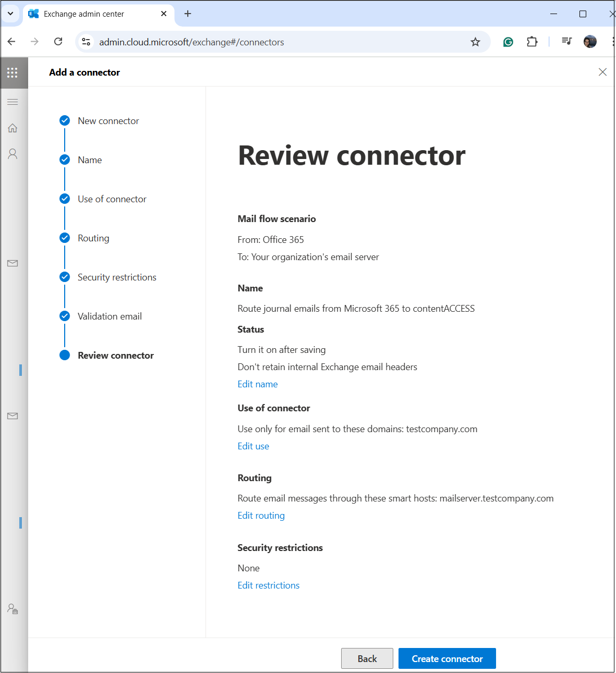Screen dimensions: 616x673
Task: Click Edit use link
Action: tap(253, 446)
